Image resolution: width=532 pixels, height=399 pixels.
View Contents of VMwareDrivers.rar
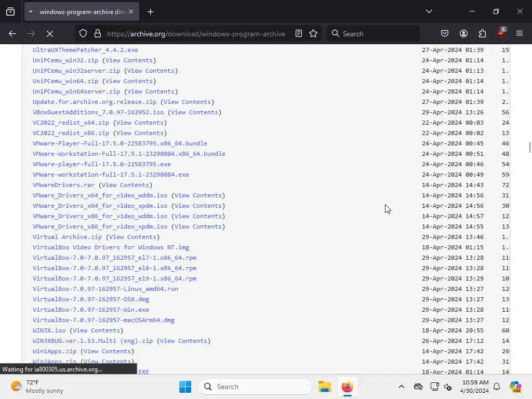point(126,185)
